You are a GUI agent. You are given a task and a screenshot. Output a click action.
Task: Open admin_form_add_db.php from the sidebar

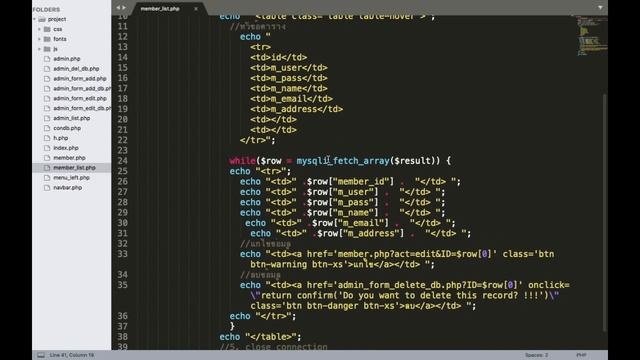[x=82, y=89]
